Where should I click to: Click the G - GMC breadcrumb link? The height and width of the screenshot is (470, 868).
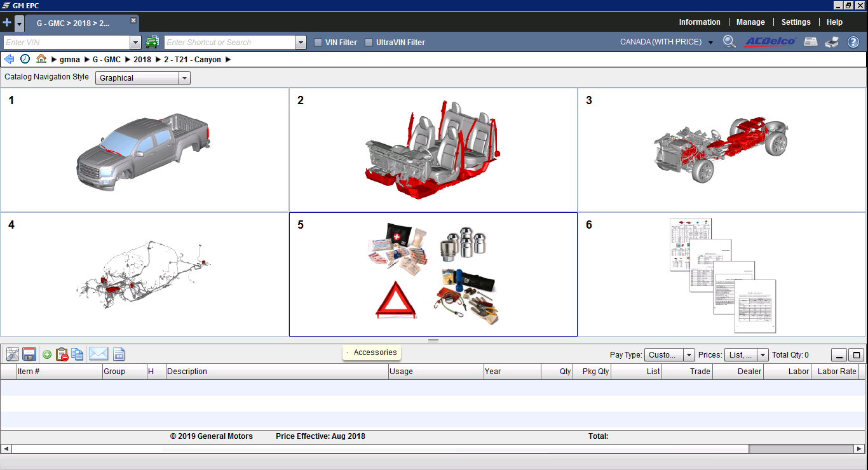coord(106,60)
